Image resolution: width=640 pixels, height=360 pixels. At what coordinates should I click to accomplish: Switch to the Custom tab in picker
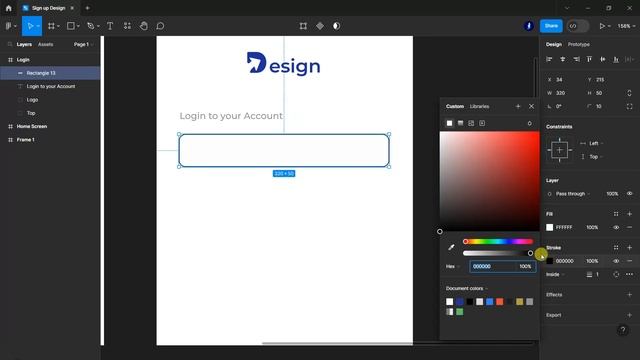pos(455,106)
